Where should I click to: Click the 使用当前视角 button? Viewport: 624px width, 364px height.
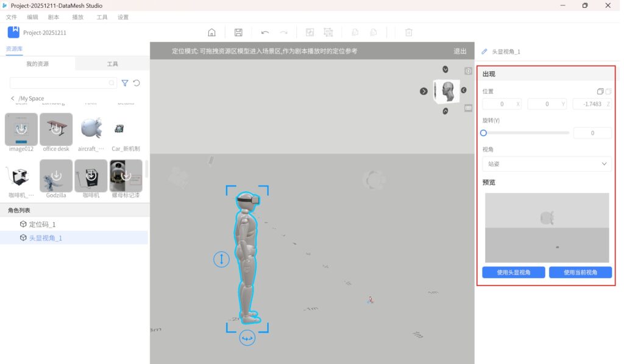(x=580, y=272)
